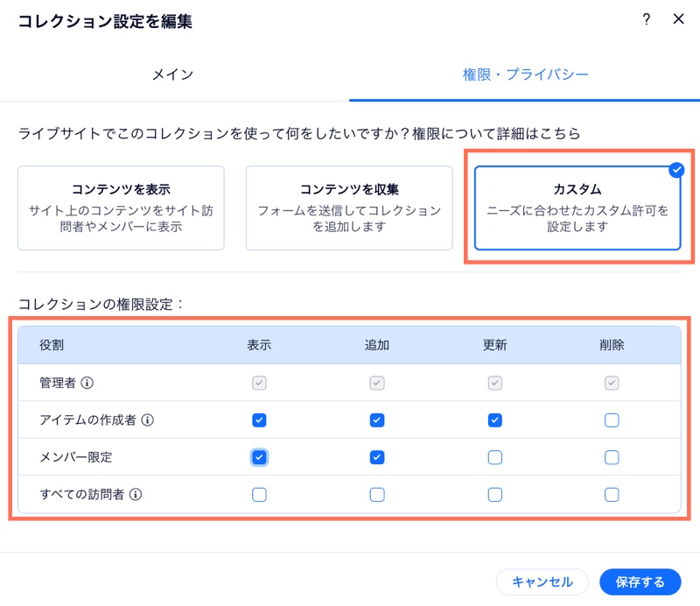Uncheck 表示 for メンバー限定

pyautogui.click(x=259, y=457)
